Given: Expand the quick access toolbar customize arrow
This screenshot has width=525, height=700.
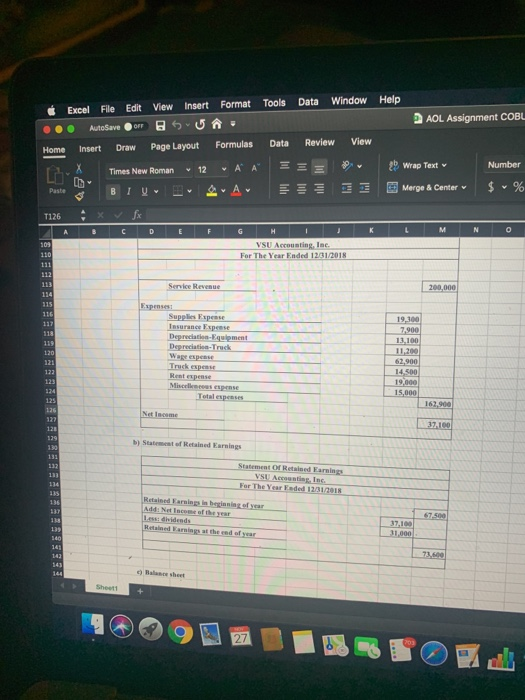Looking at the screenshot, I should [233, 124].
